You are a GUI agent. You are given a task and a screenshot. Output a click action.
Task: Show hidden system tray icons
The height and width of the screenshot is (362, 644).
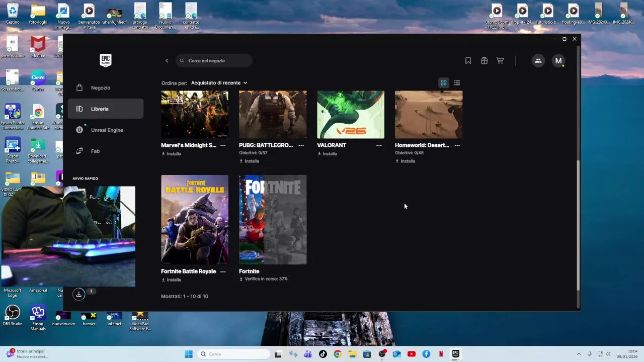(x=579, y=354)
